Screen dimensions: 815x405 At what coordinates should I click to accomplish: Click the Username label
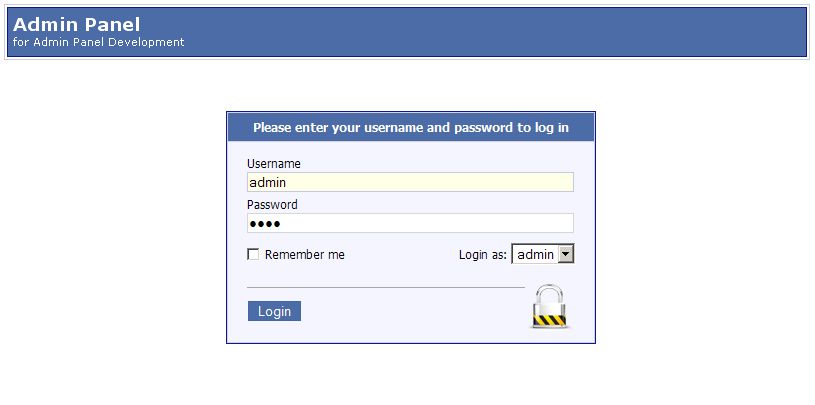[273, 163]
